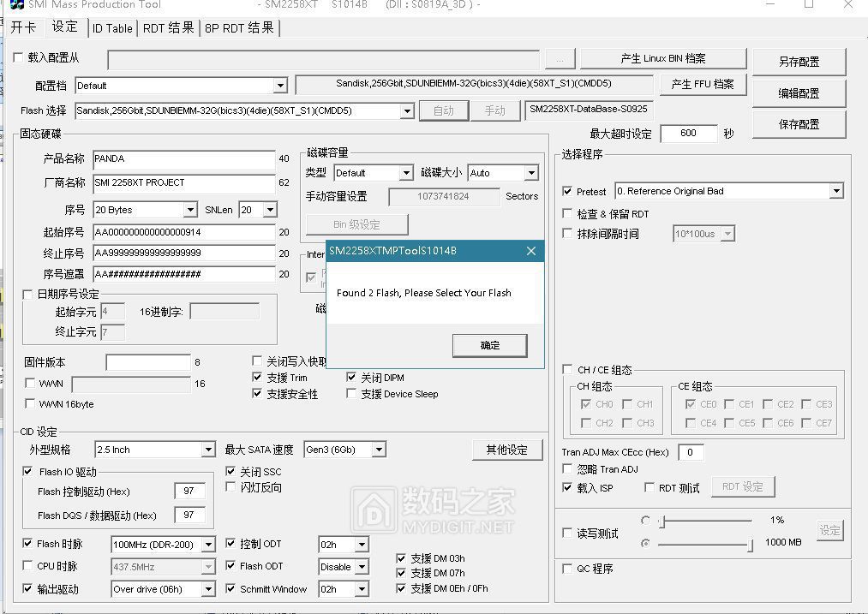Toggle Pretest checkbox
This screenshot has height=614, width=868.
(x=567, y=191)
